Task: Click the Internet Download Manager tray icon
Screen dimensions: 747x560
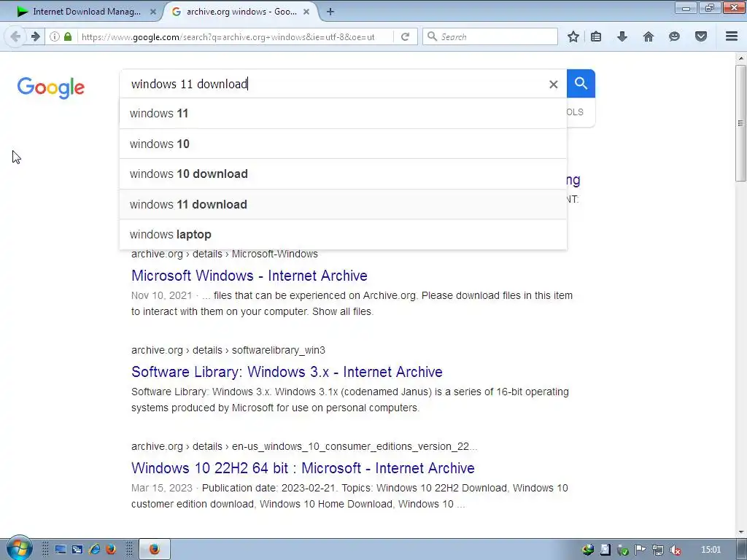Action: coord(588,550)
